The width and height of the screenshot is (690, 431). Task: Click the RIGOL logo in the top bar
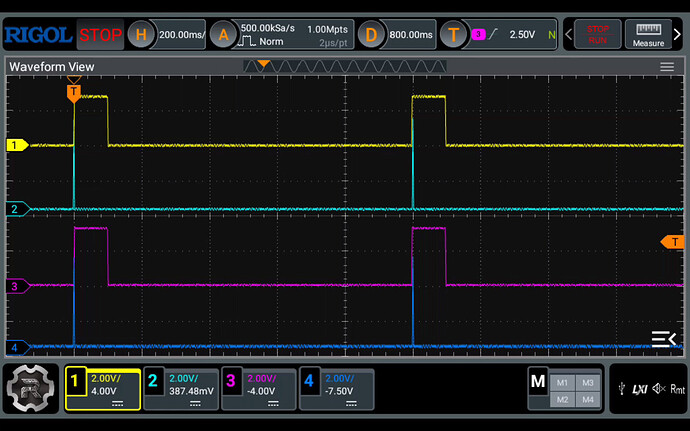(38, 35)
